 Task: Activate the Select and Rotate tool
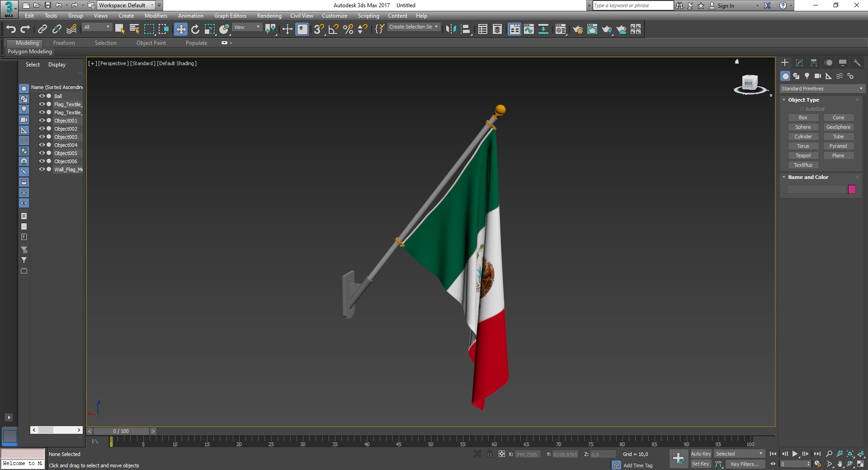(195, 29)
